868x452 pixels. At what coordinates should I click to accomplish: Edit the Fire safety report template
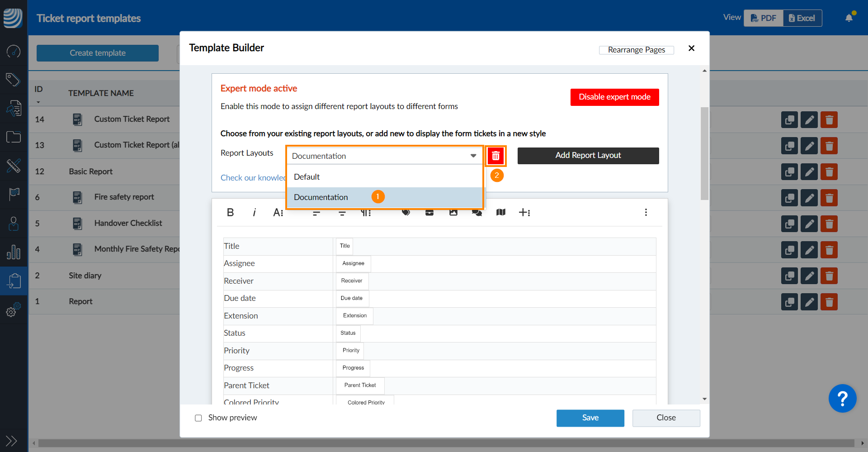click(809, 198)
